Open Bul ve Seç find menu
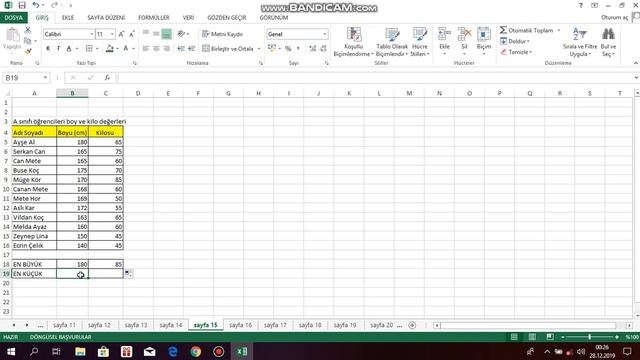The height and width of the screenshot is (360, 640). pyautogui.click(x=608, y=42)
